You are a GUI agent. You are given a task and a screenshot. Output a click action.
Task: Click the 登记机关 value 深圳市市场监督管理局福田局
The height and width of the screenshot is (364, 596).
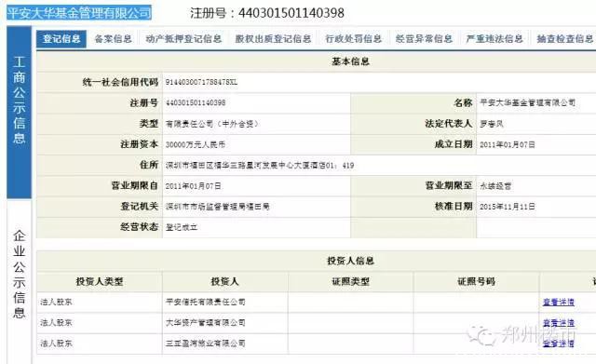click(217, 207)
